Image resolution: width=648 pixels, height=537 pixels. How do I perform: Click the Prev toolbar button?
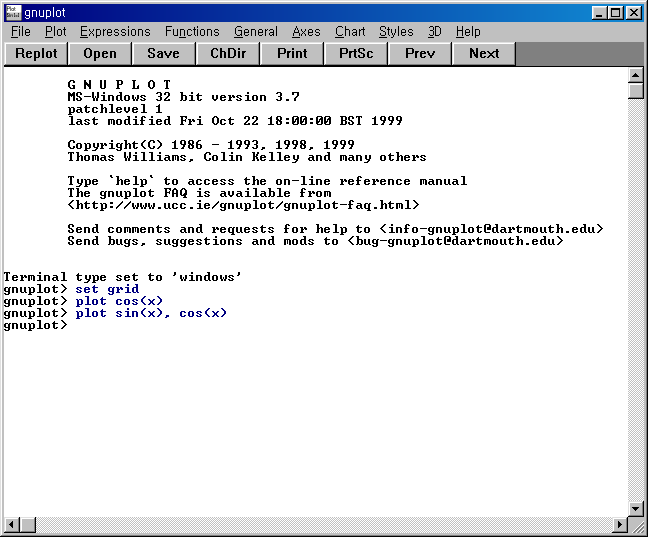tap(420, 54)
